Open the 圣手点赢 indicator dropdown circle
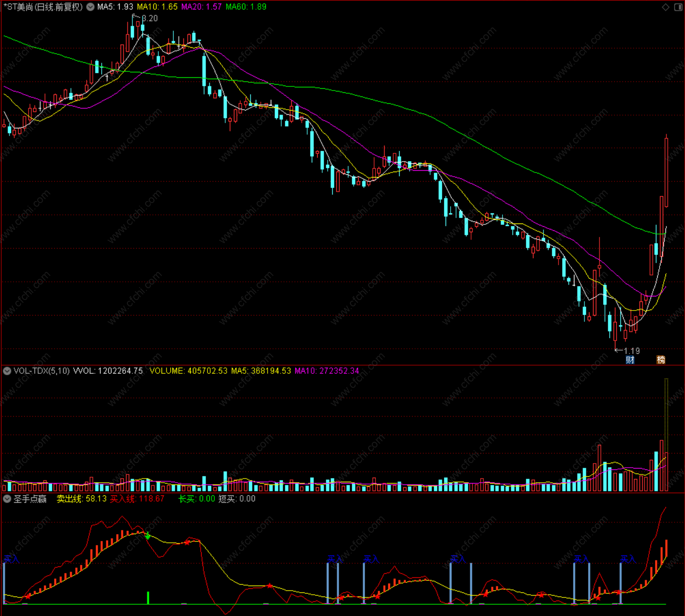Screen dimensions: 685x616 click(x=7, y=499)
